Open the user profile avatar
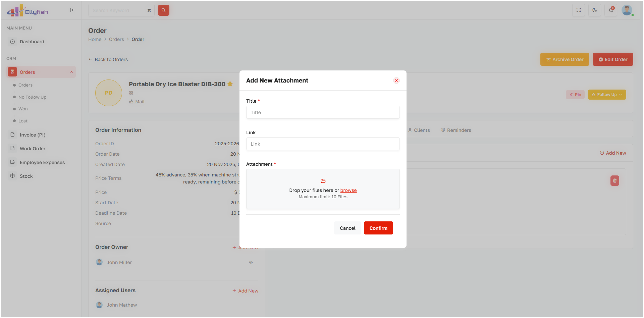The height and width of the screenshot is (318, 644). point(627,10)
